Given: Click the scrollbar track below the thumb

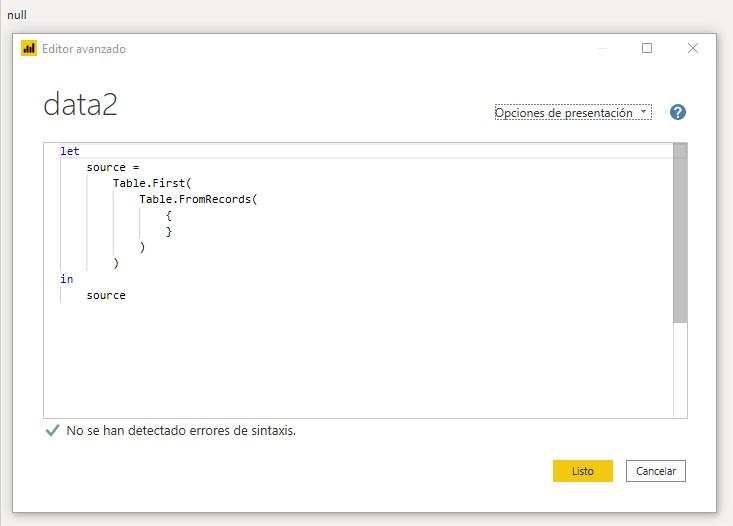Looking at the screenshot, I should coord(680,370).
